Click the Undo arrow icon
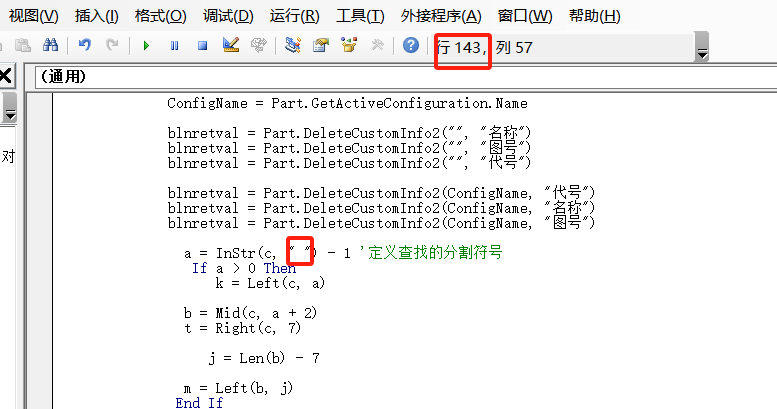The image size is (777, 409). (x=85, y=46)
